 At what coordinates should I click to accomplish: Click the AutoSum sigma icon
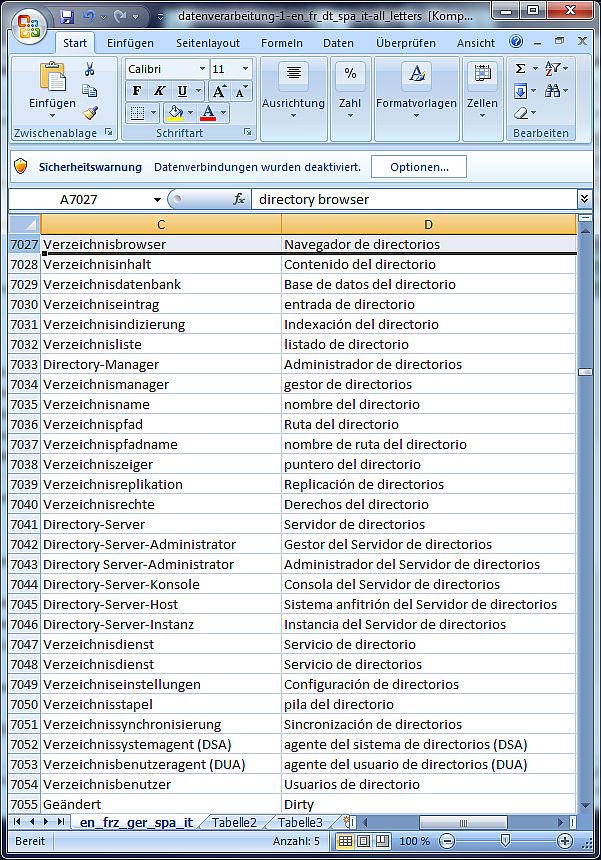[x=520, y=69]
